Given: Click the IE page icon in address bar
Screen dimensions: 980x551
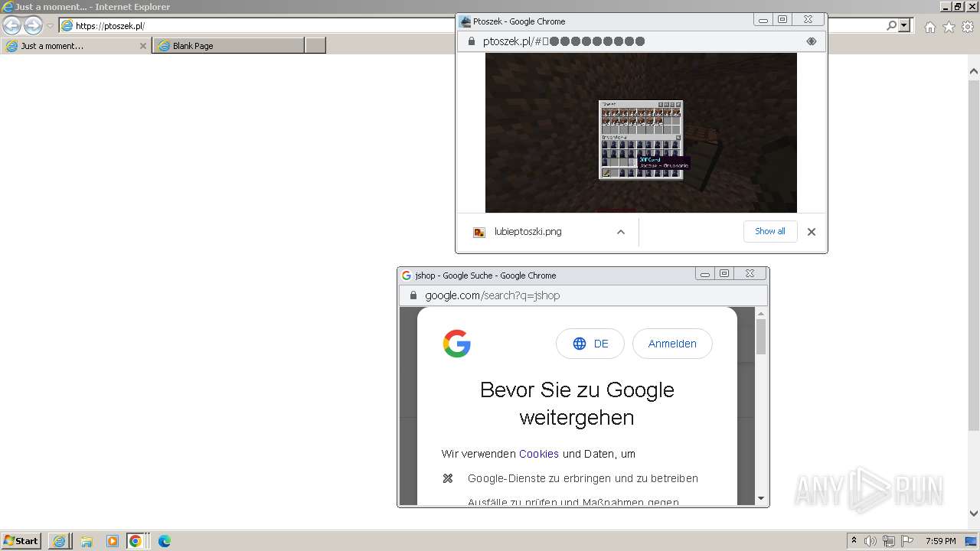Looking at the screenshot, I should pyautogui.click(x=67, y=26).
